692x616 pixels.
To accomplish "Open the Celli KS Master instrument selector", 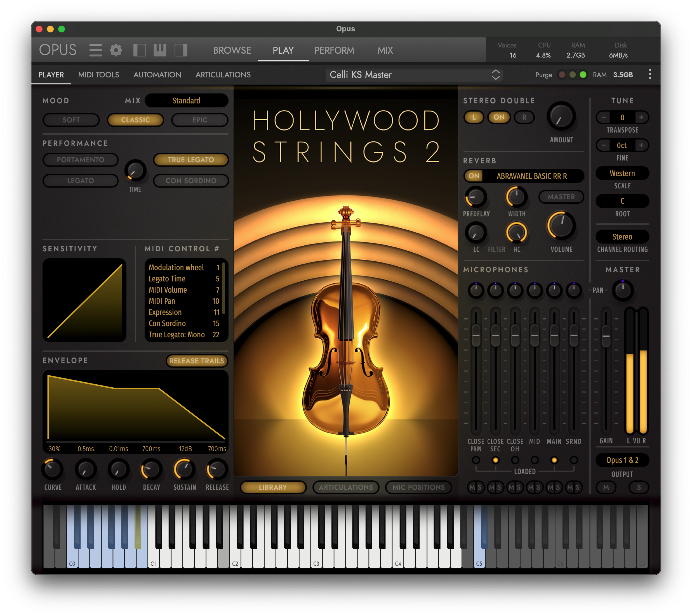I will 414,74.
